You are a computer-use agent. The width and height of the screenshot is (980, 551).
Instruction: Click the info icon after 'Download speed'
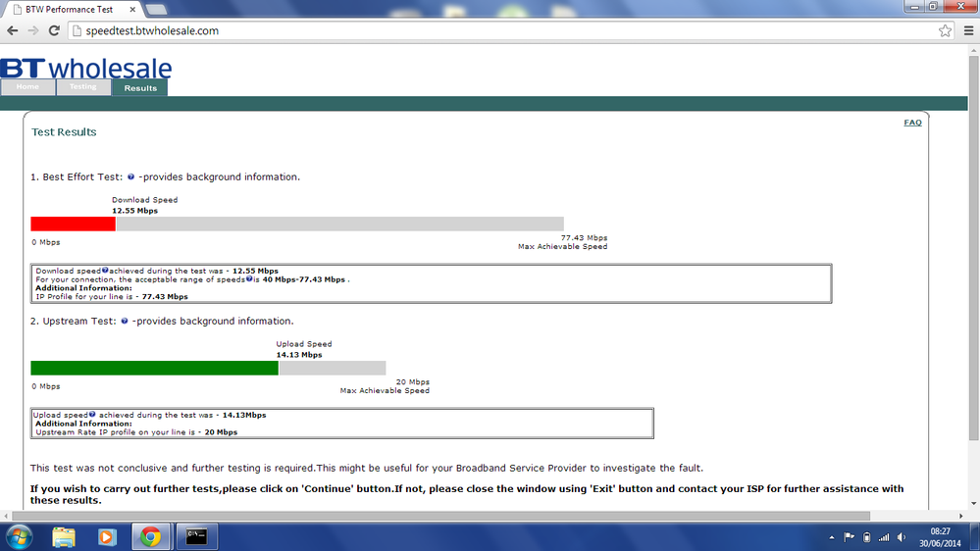[105, 271]
